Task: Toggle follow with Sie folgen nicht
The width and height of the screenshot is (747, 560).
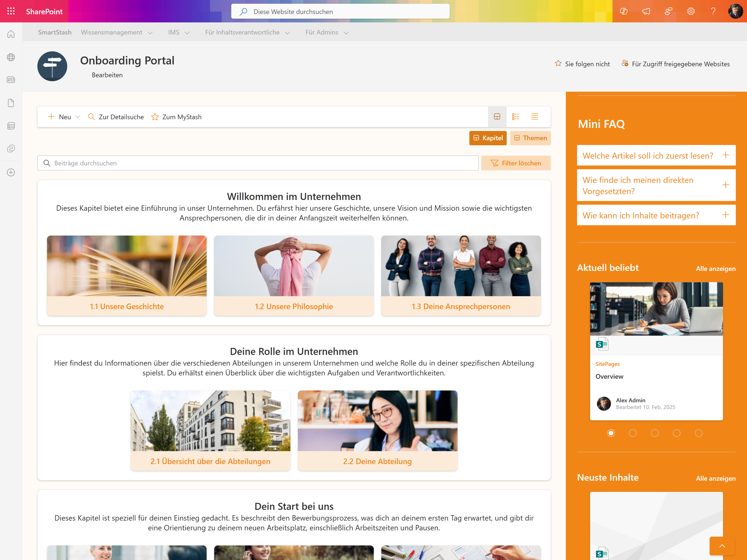Action: pos(582,64)
